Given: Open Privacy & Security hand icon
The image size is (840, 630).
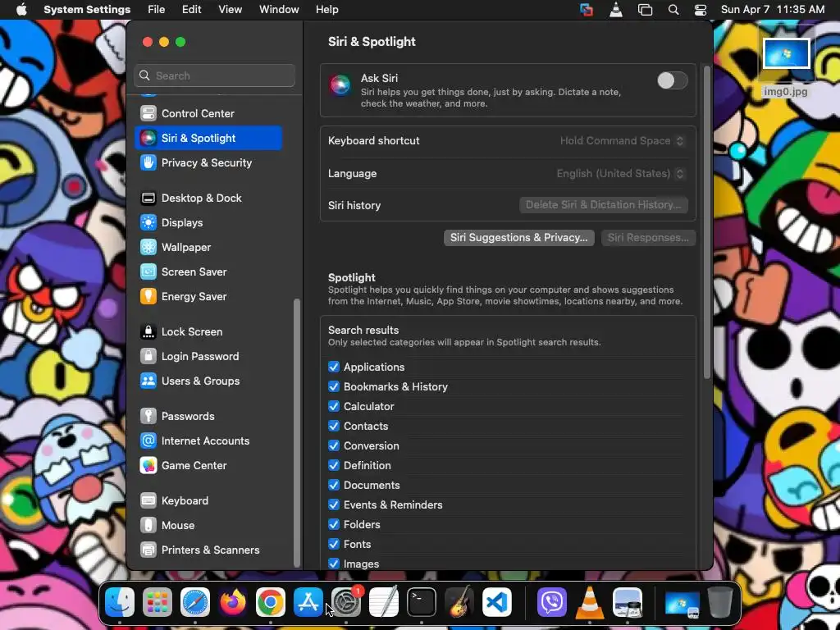Looking at the screenshot, I should tap(148, 162).
